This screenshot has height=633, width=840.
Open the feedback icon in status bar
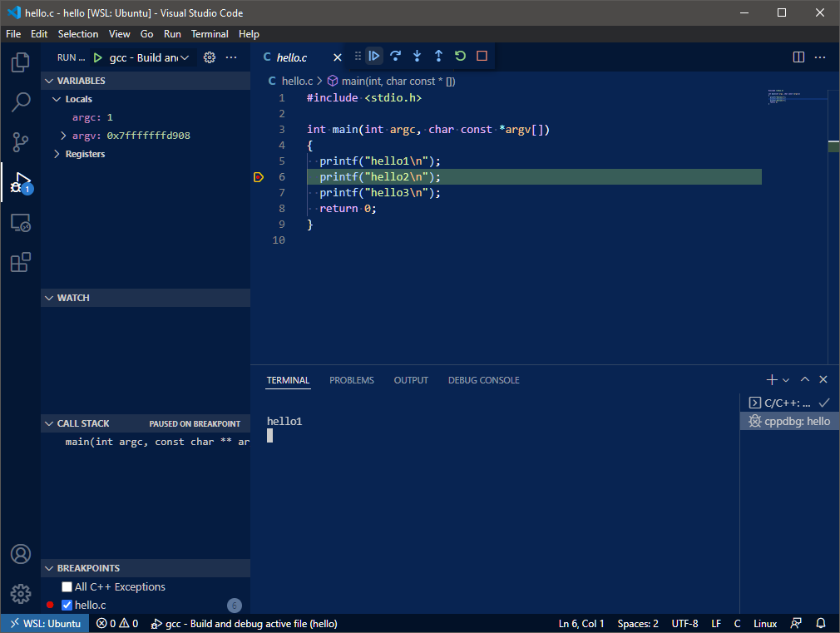(x=796, y=623)
